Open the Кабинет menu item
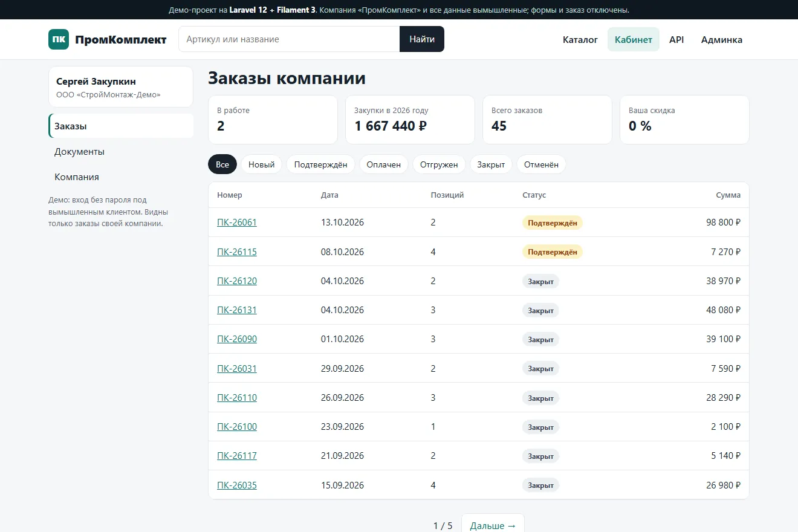Viewport: 798px width, 532px height. coord(634,40)
